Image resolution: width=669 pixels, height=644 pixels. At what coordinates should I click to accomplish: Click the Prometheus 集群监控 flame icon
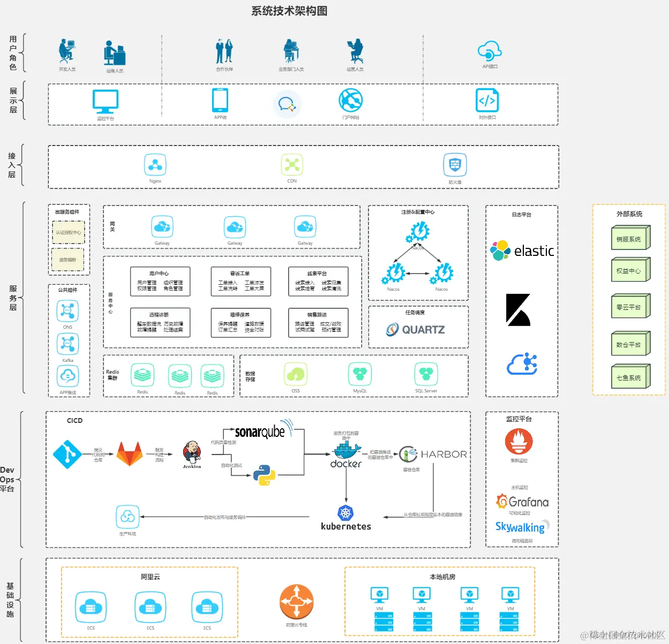518,441
